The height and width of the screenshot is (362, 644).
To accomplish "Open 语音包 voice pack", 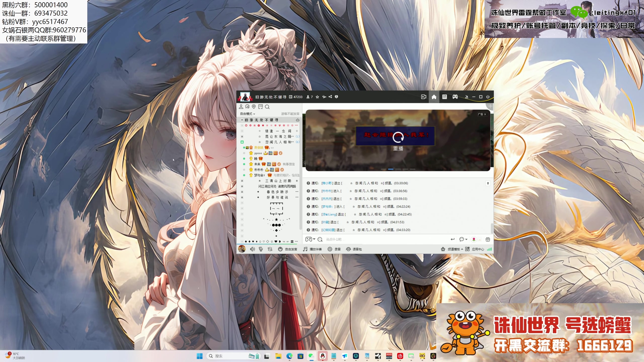I will click(354, 249).
